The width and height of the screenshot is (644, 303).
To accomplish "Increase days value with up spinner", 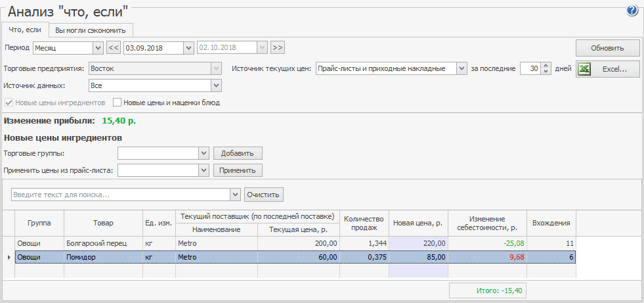I will 546,65.
